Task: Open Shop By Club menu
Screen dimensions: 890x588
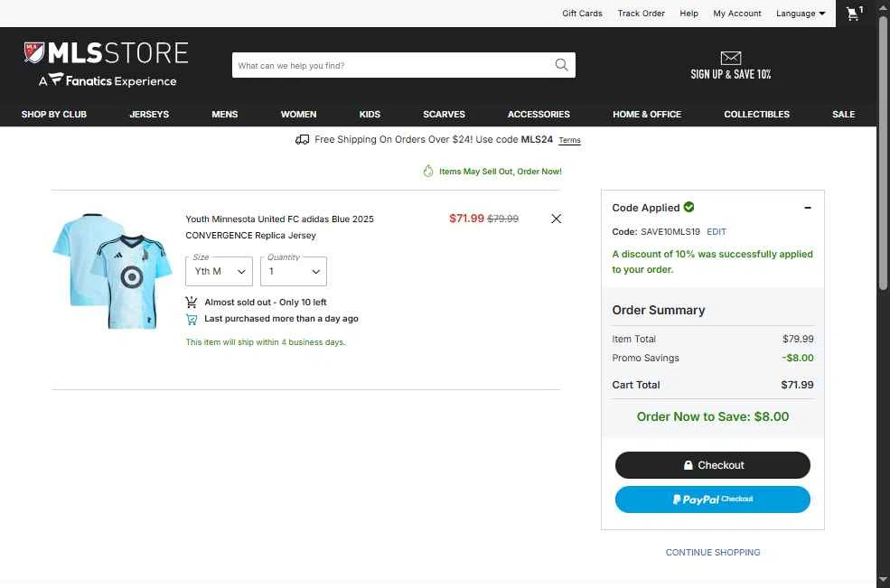Action: [54, 114]
